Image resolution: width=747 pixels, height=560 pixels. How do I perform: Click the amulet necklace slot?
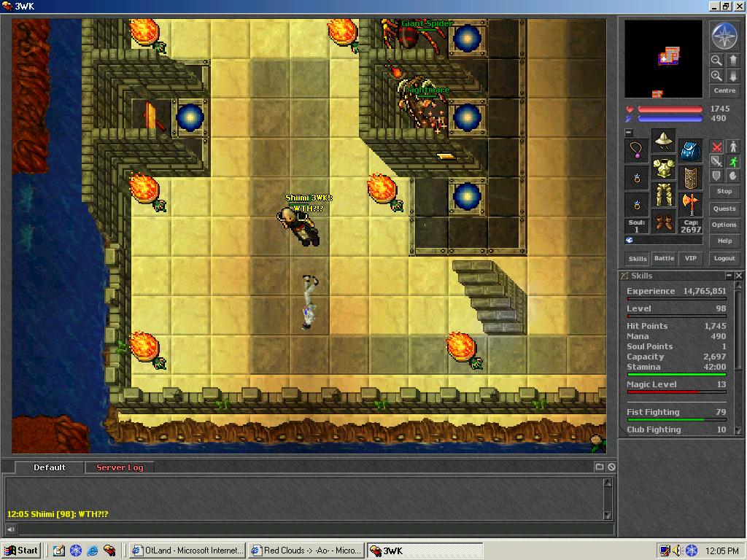637,151
